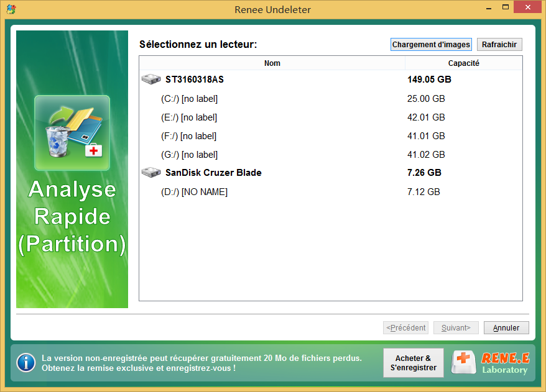Click the ST3160318AS hard drive icon
This screenshot has height=392, width=546.
tap(150, 80)
